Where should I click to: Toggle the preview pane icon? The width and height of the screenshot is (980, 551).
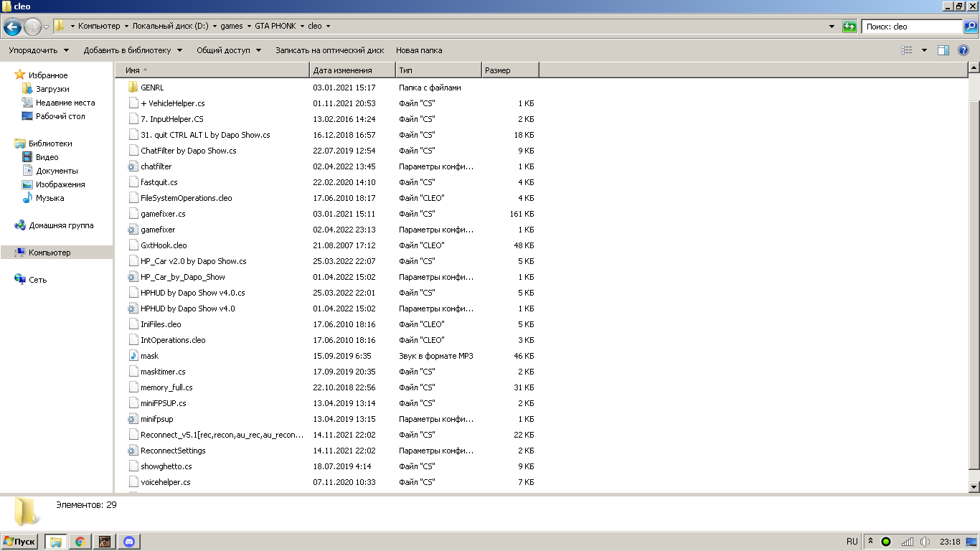coord(943,50)
